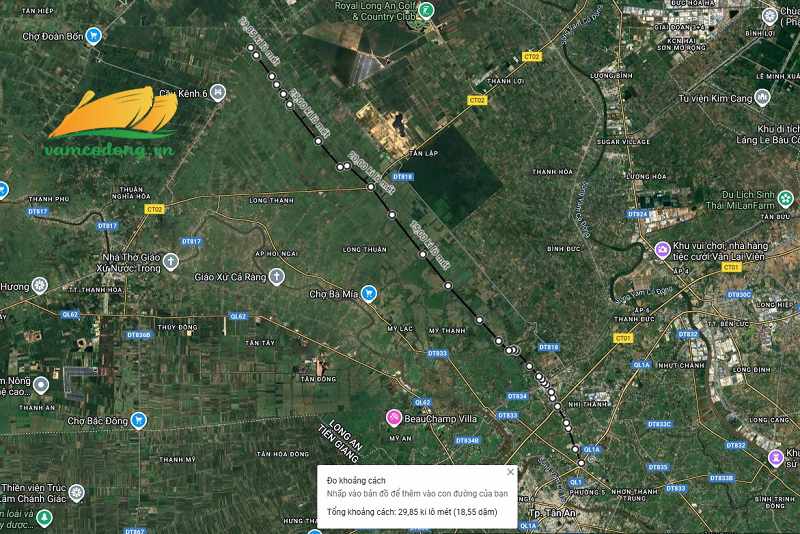
Task: Click the Tu viện Kim Cang temple icon
Action: pyautogui.click(x=762, y=97)
